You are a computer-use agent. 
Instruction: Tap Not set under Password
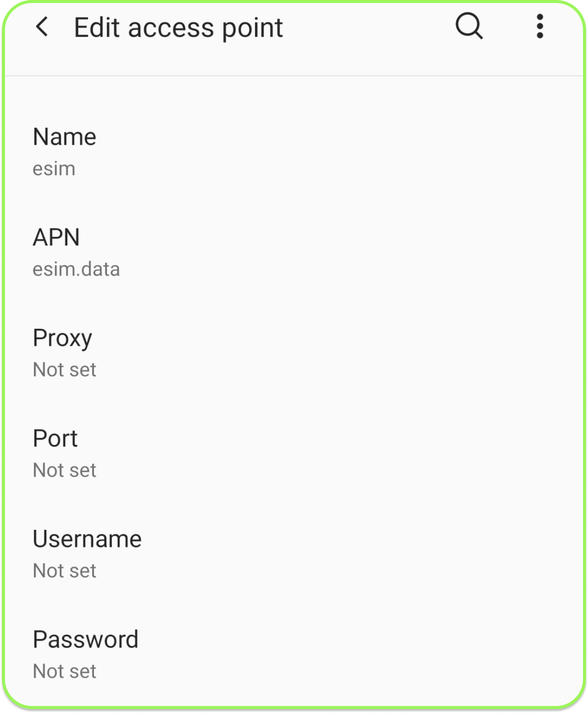click(x=64, y=671)
